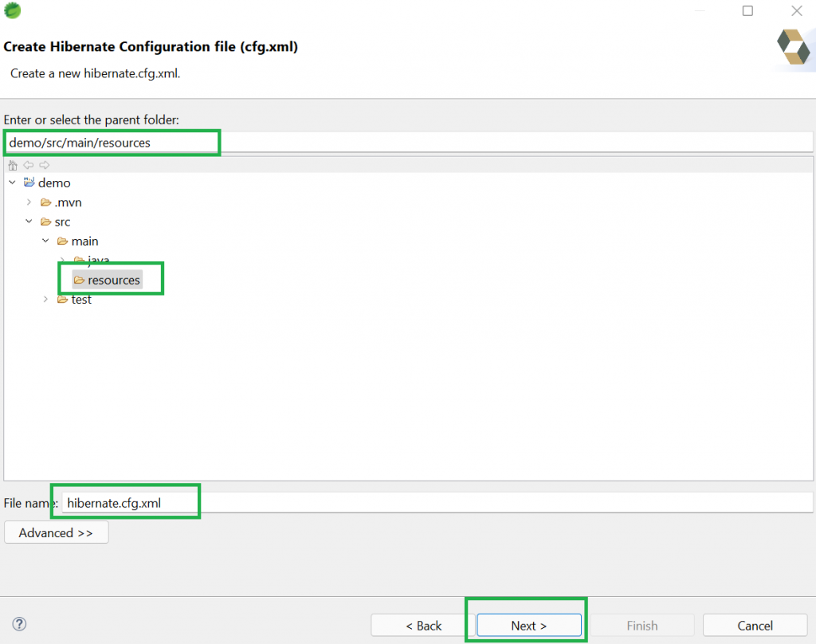Select the test folder label

(x=81, y=300)
